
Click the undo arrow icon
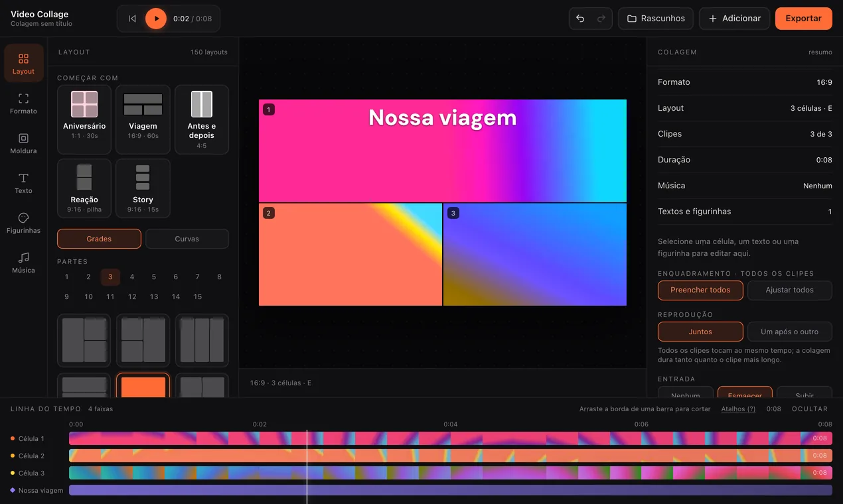click(x=580, y=19)
